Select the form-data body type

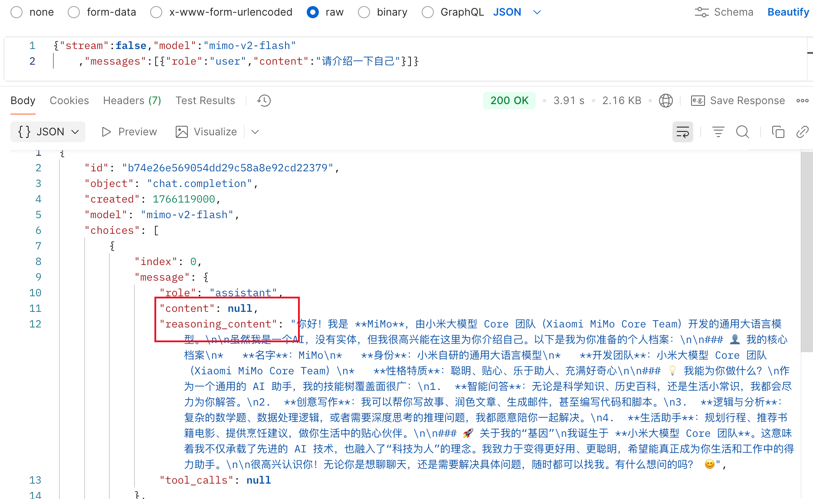click(74, 12)
